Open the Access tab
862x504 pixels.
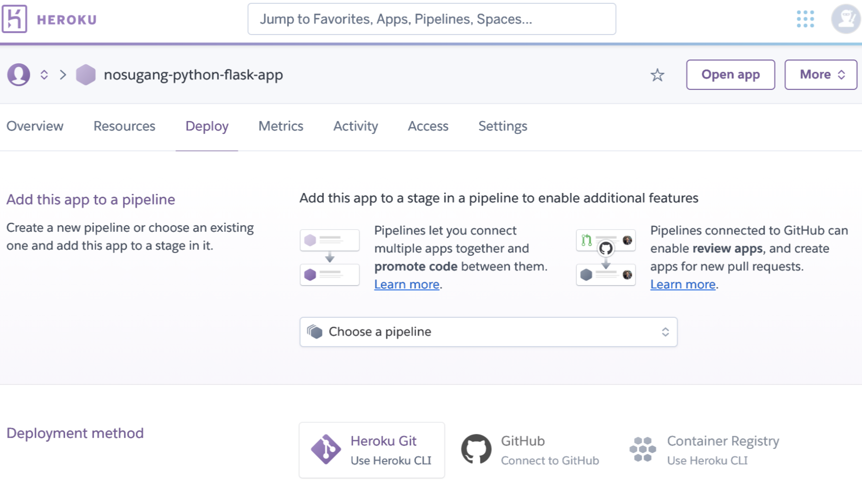click(x=428, y=126)
